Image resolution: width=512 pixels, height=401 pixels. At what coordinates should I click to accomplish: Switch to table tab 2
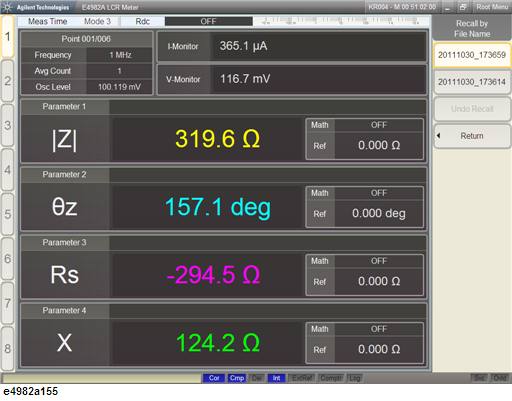tap(7, 81)
